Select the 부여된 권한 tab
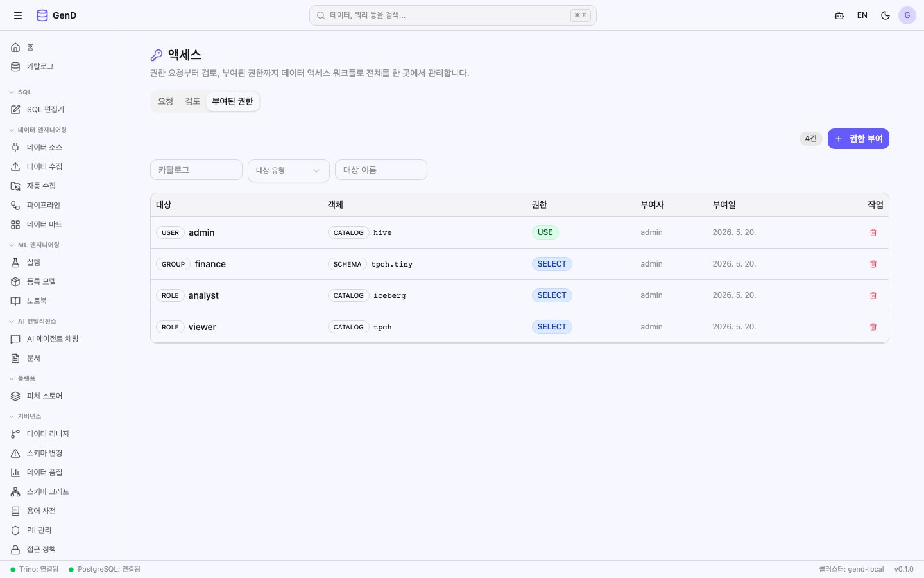 (x=232, y=101)
